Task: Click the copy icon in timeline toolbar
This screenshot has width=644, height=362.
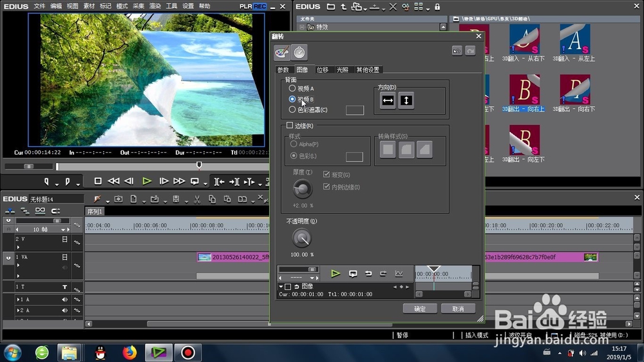Action: [212, 199]
